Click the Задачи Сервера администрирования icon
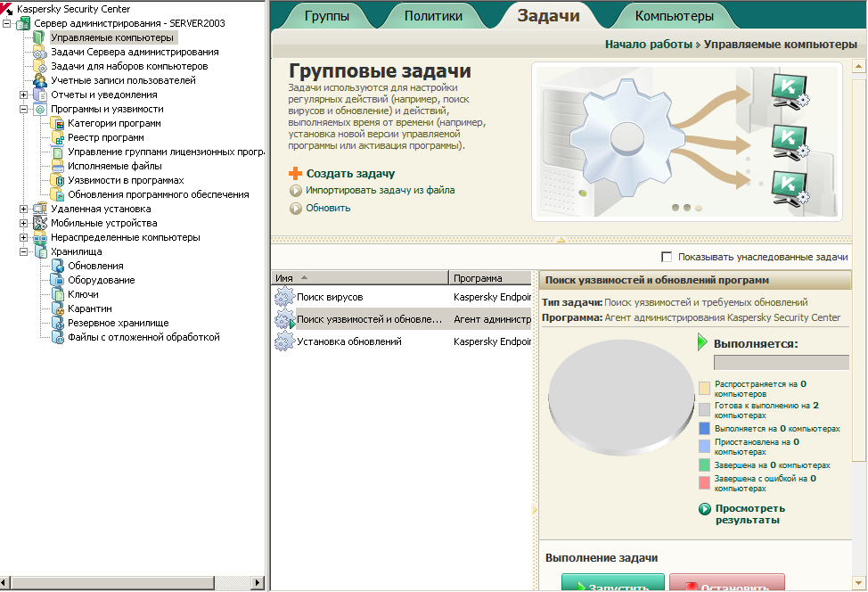 [x=40, y=52]
